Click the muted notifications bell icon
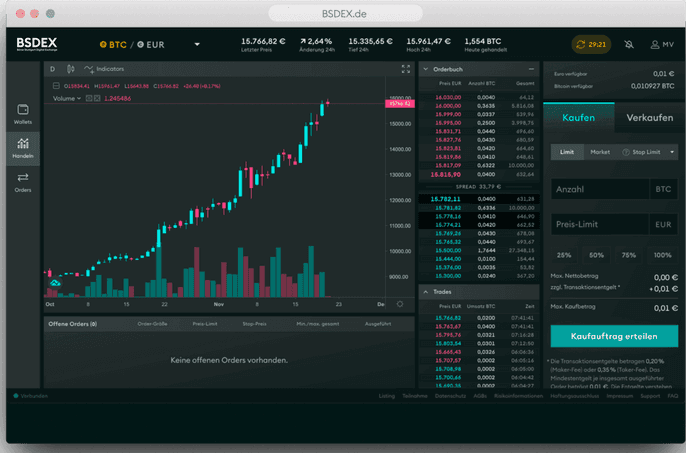Image resolution: width=686 pixels, height=453 pixels. 628,44
